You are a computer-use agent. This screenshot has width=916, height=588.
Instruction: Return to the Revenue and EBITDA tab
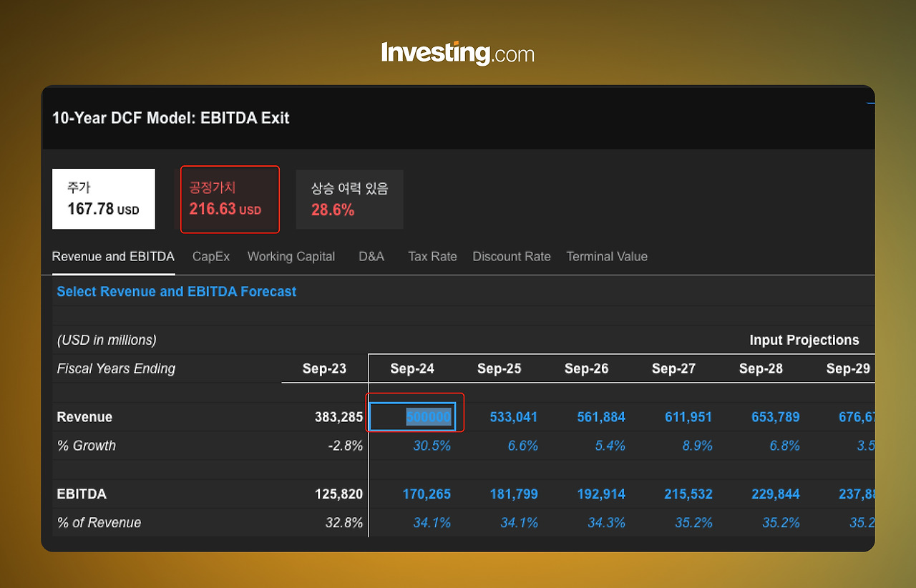(x=113, y=256)
